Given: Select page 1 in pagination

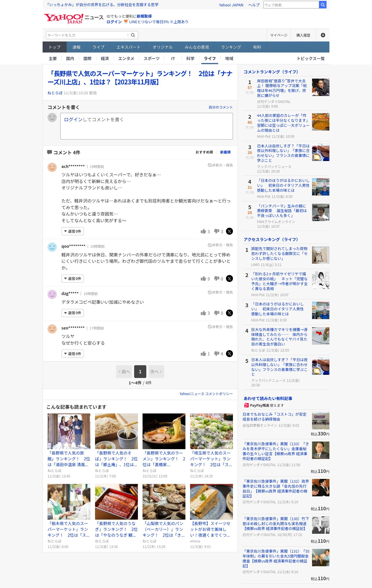Looking at the screenshot, I should coord(140,372).
